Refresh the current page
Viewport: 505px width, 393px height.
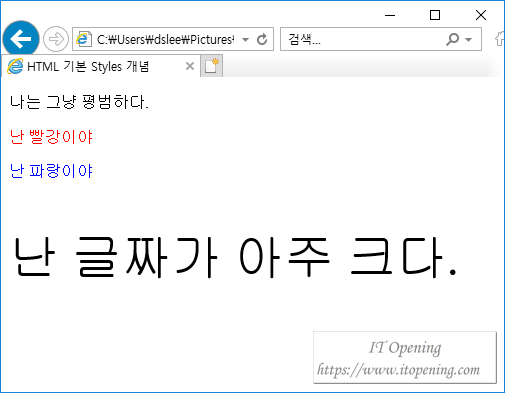point(262,39)
